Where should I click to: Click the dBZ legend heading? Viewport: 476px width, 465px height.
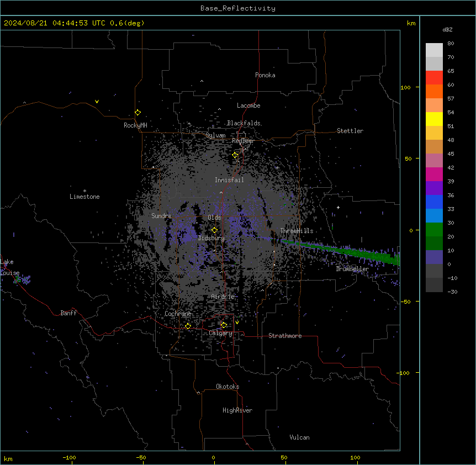447,29
